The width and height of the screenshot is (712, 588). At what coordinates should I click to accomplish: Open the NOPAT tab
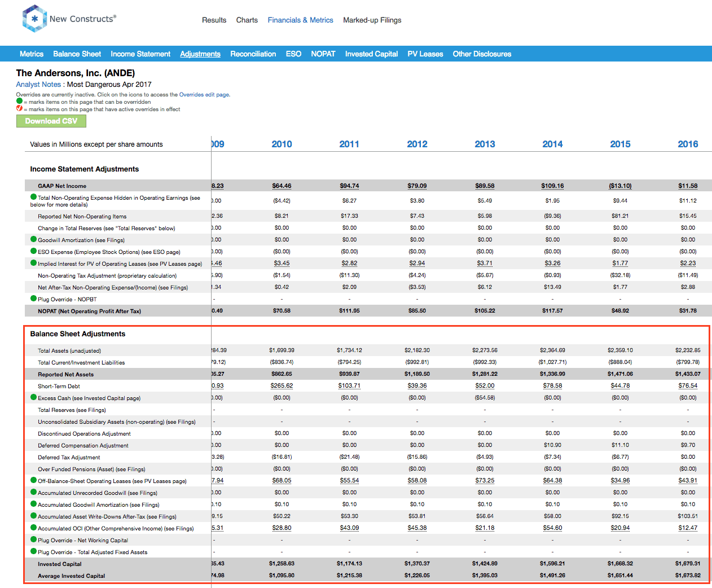323,54
